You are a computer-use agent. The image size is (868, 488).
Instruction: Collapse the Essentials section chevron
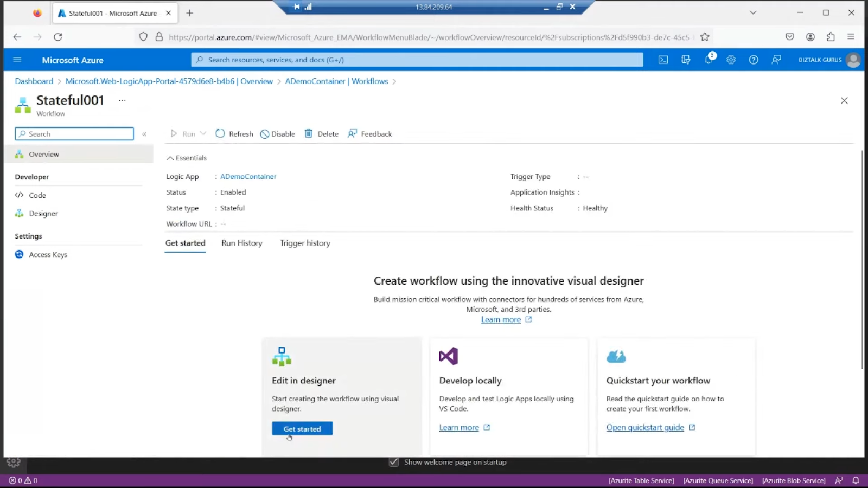(170, 158)
